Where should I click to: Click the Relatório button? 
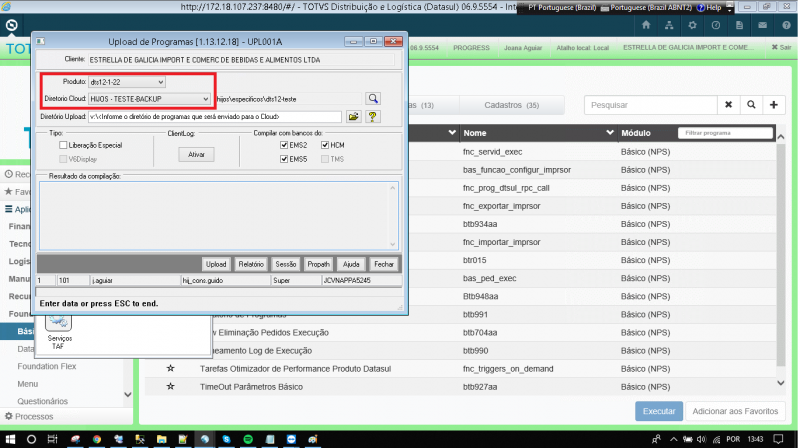tap(251, 264)
